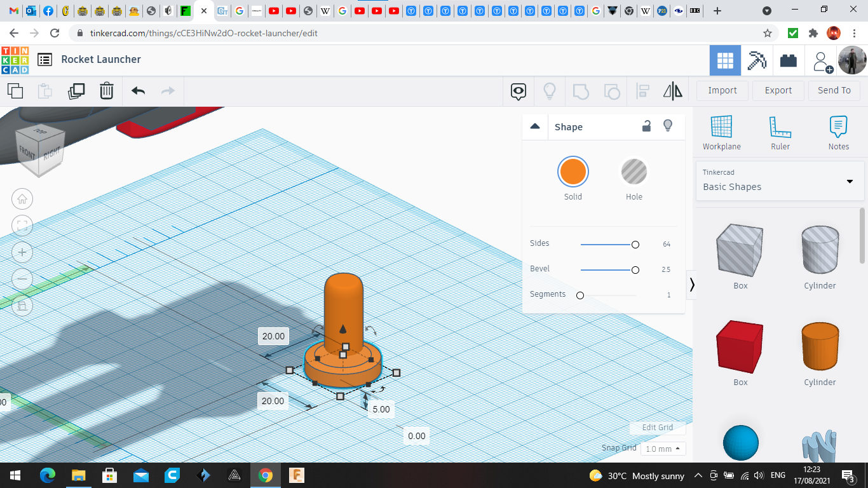Switch to the Gmail browser tab

(x=14, y=11)
